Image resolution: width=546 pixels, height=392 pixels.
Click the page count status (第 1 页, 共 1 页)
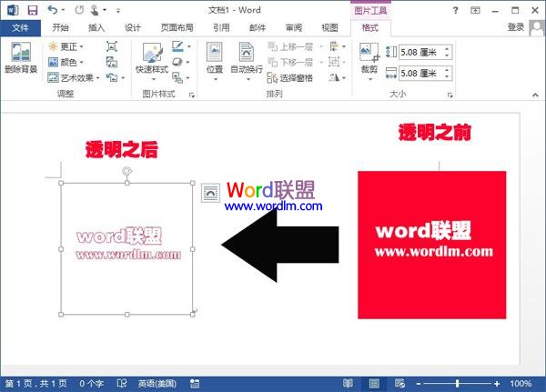pyautogui.click(x=35, y=384)
